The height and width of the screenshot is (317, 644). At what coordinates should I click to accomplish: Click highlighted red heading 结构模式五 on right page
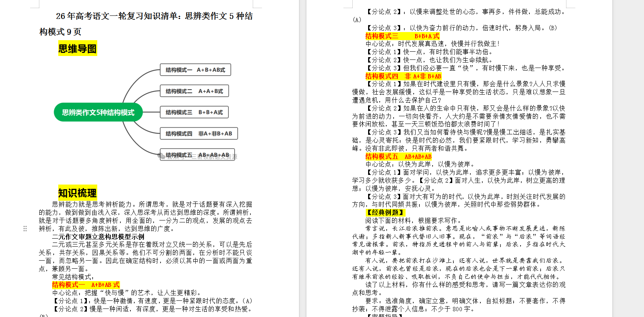tap(398, 156)
